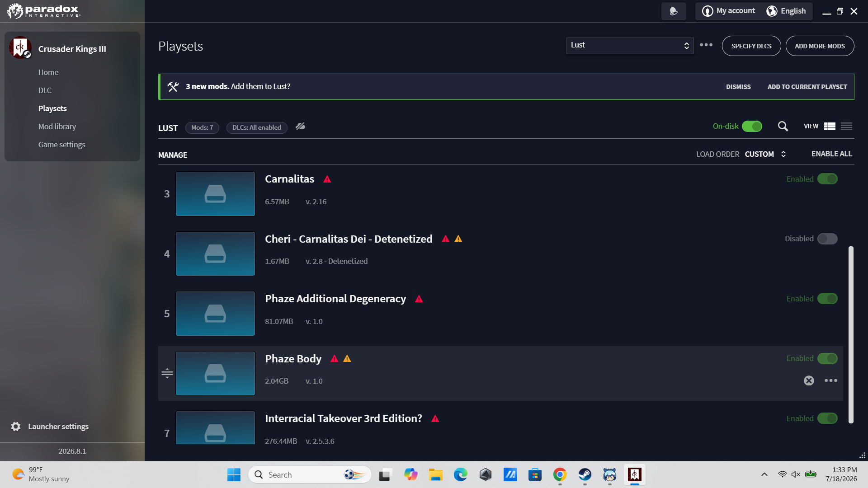Change language from English

tap(786, 11)
